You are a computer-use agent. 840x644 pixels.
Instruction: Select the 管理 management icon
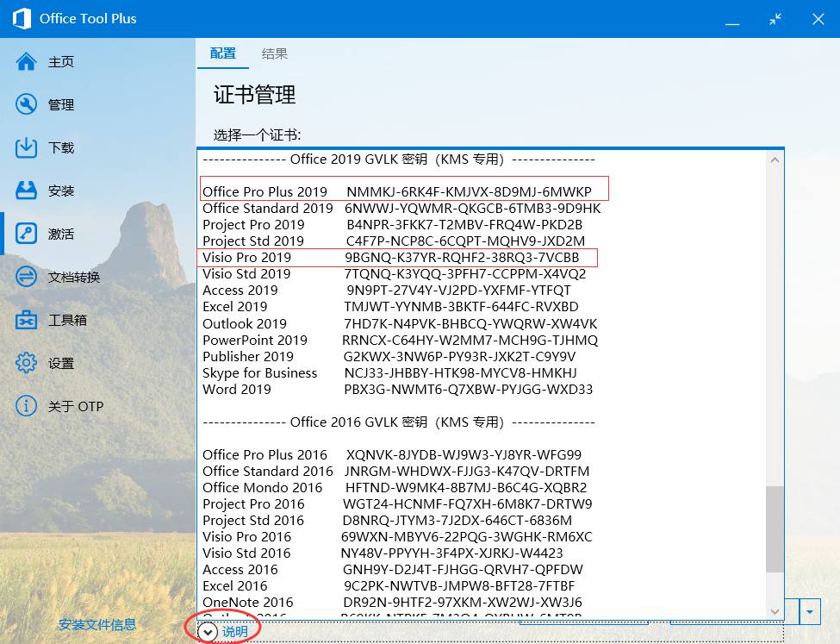pos(24,104)
